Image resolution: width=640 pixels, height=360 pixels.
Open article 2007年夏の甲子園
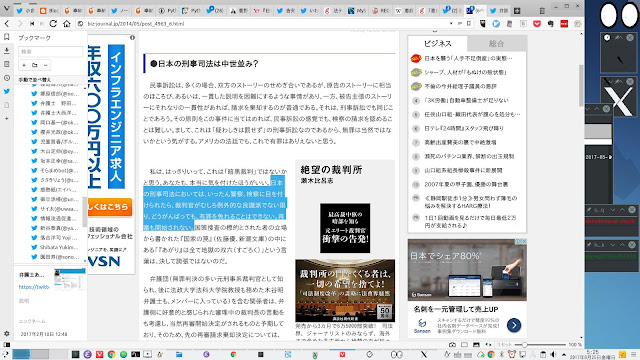coord(466,184)
